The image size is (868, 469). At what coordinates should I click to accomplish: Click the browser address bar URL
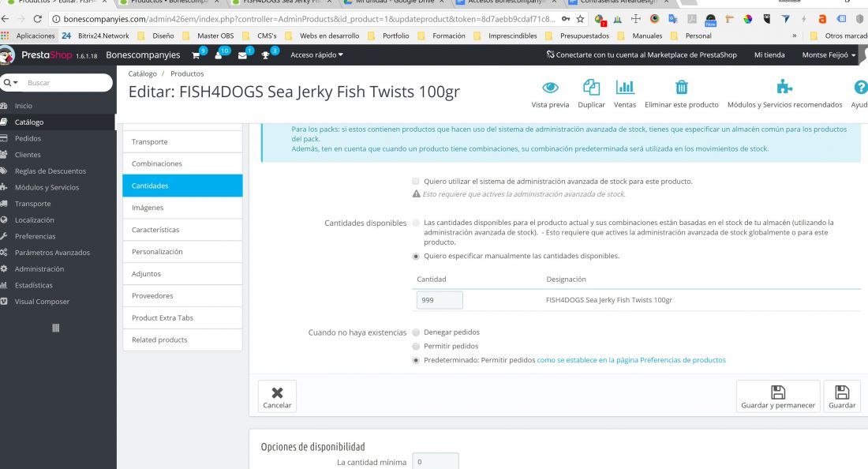(309, 19)
